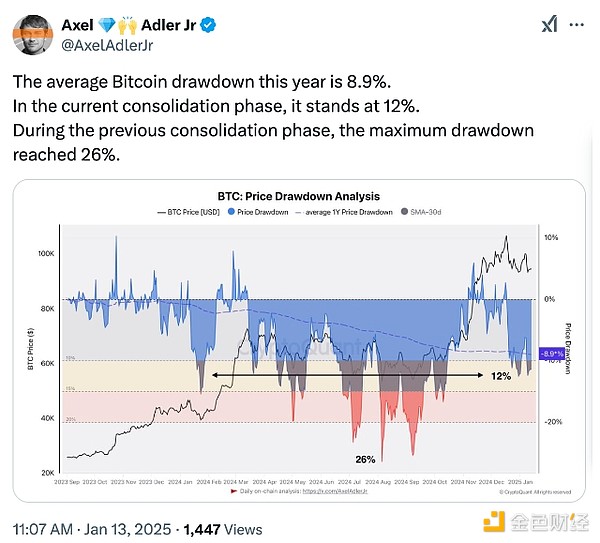Toggle average 1Y Price Drawdown legend entry
600x543 pixels.
point(344,212)
